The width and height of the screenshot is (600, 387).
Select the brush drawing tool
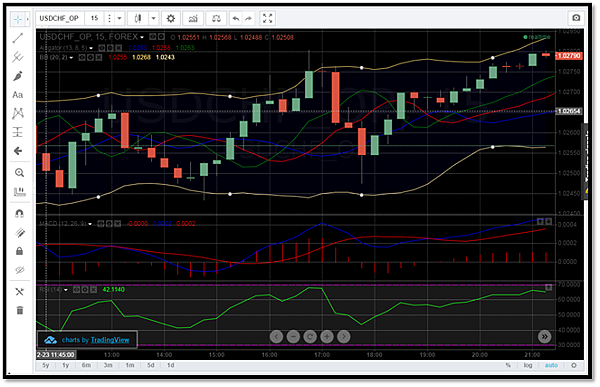tap(18, 76)
